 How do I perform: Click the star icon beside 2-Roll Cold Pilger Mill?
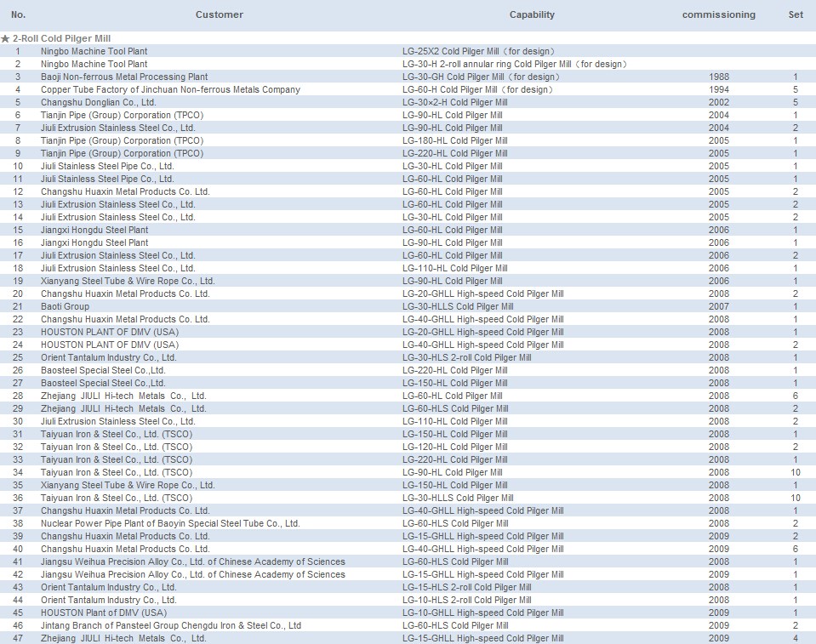5,38
